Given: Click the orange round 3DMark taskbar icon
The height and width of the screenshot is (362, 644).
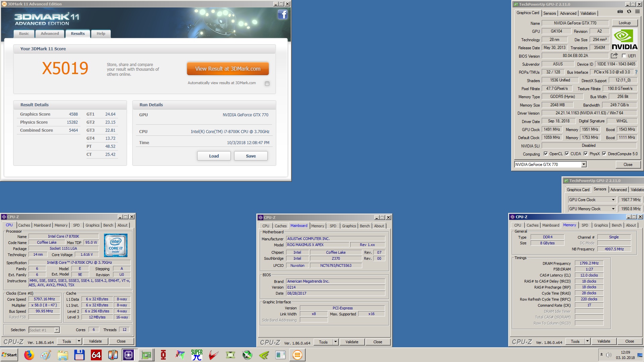Looking at the screenshot, I should coord(297,355).
